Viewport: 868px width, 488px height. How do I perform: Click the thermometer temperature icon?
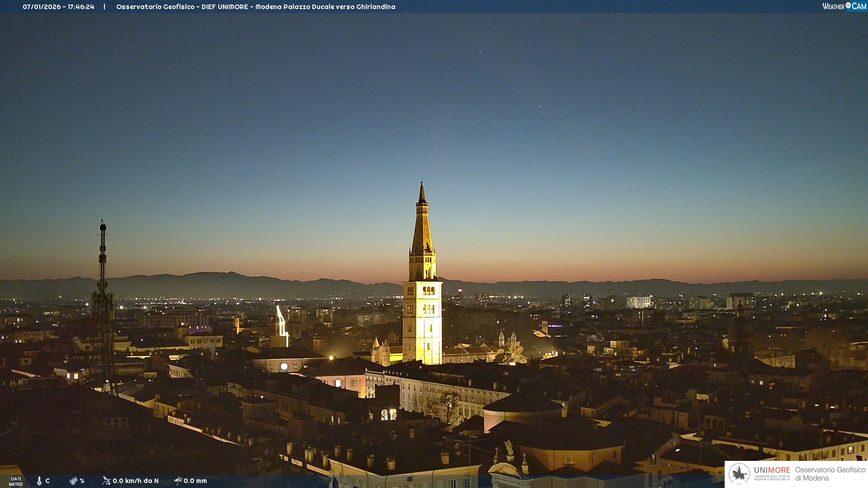point(39,481)
